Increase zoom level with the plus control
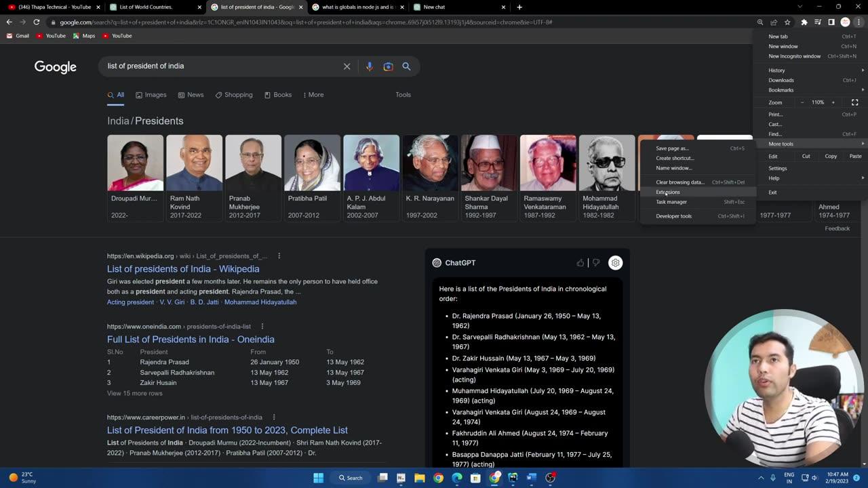This screenshot has height=488, width=868. (833, 102)
